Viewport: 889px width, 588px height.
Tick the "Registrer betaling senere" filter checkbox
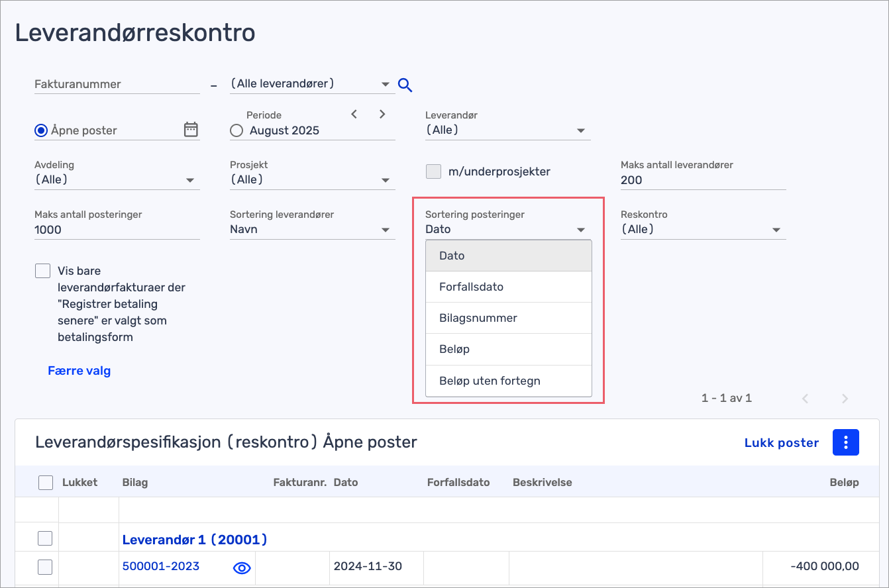click(42, 271)
